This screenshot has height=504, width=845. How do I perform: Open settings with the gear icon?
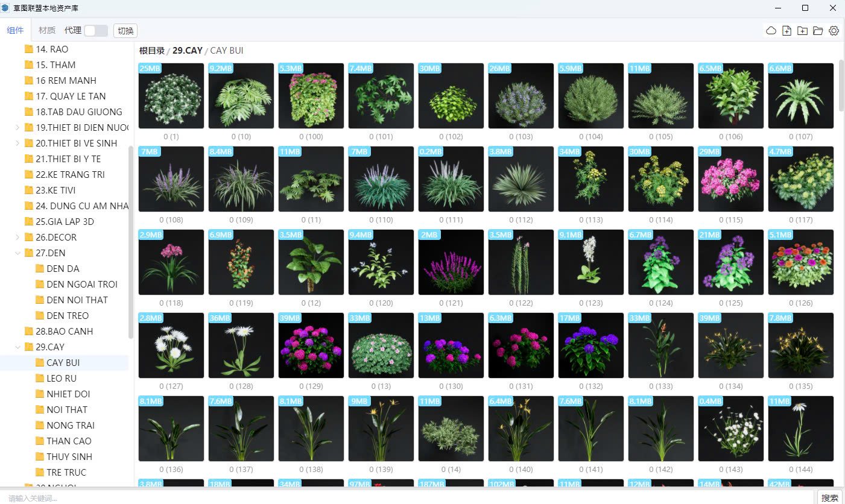[x=834, y=31]
